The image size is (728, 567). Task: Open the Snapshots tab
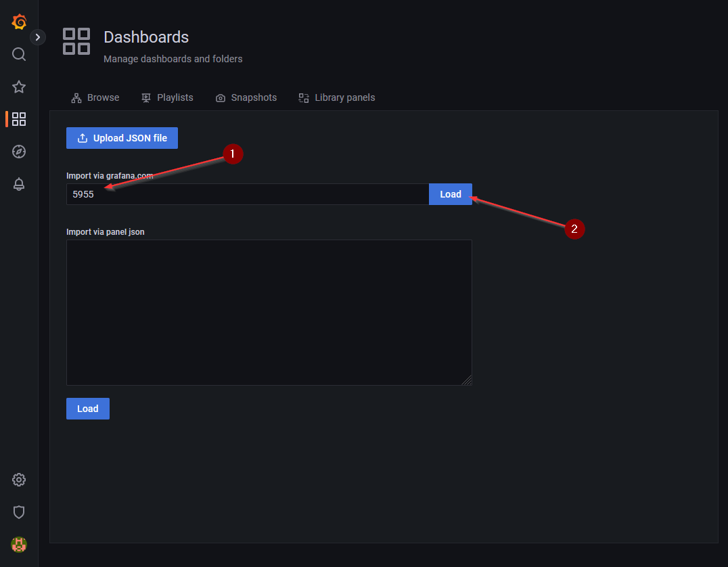tap(246, 97)
